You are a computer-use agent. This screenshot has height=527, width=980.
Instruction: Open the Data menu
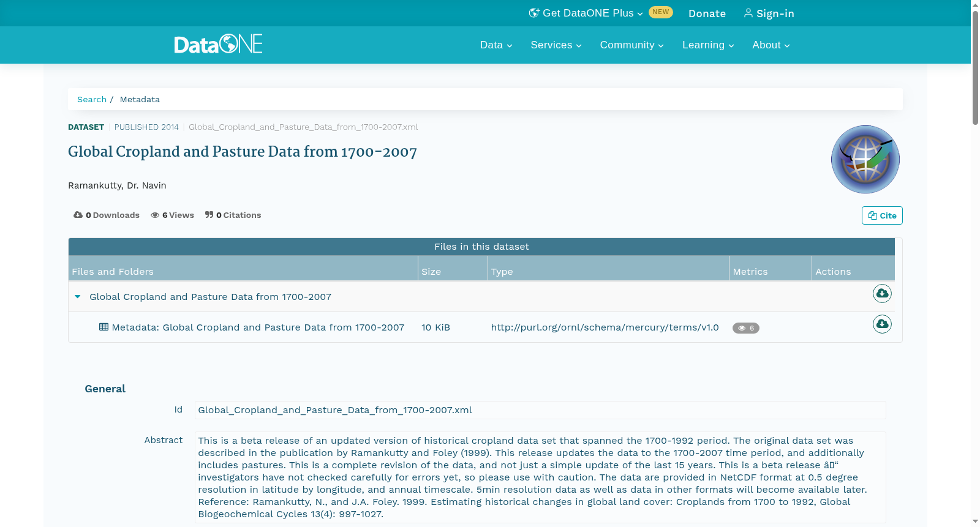pos(496,45)
